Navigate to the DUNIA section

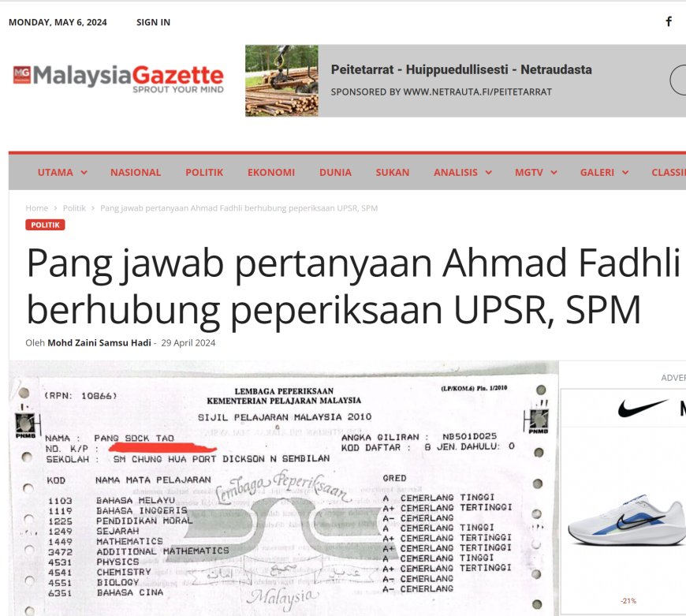click(x=335, y=172)
